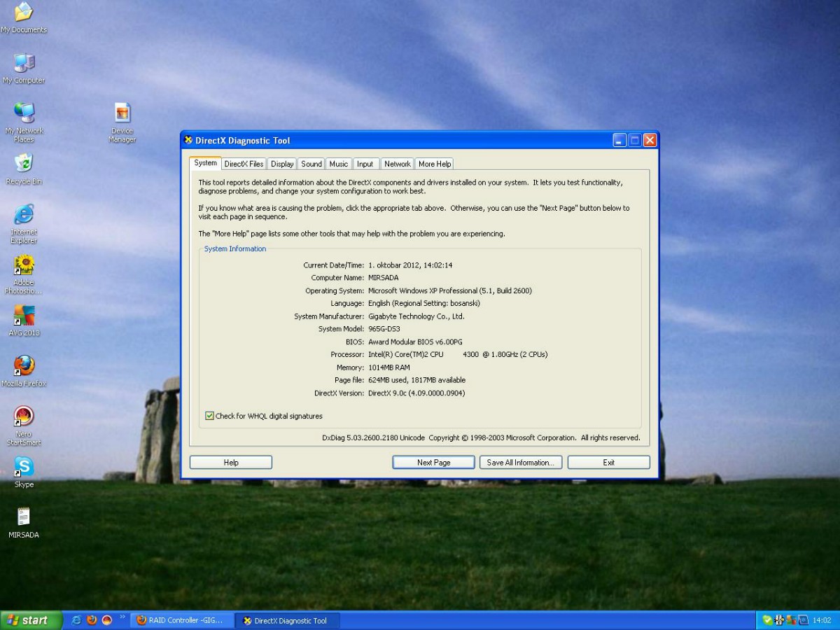Click the DirectX 9.0c version text

(x=416, y=393)
